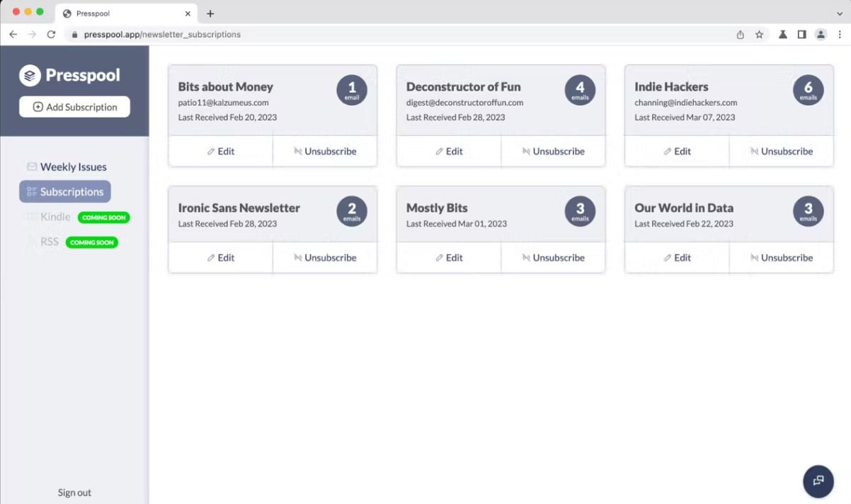Focus the browser address bar URL
The height and width of the screenshot is (504, 851).
pos(162,34)
